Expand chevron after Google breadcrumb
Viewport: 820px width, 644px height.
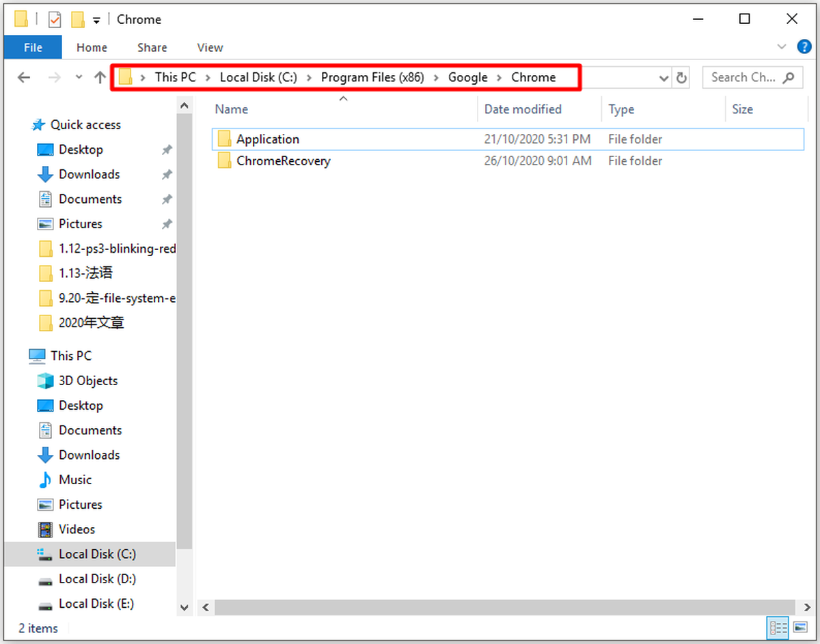click(x=500, y=78)
